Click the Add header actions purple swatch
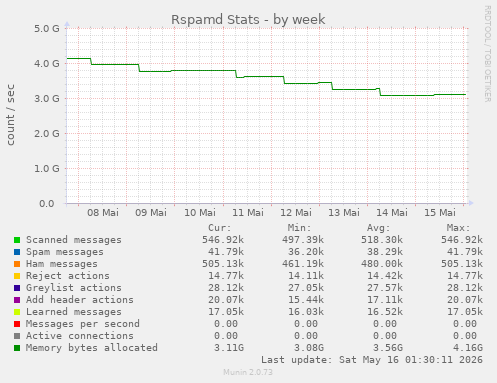Viewport: 497px width, 383px height. coord(17,300)
